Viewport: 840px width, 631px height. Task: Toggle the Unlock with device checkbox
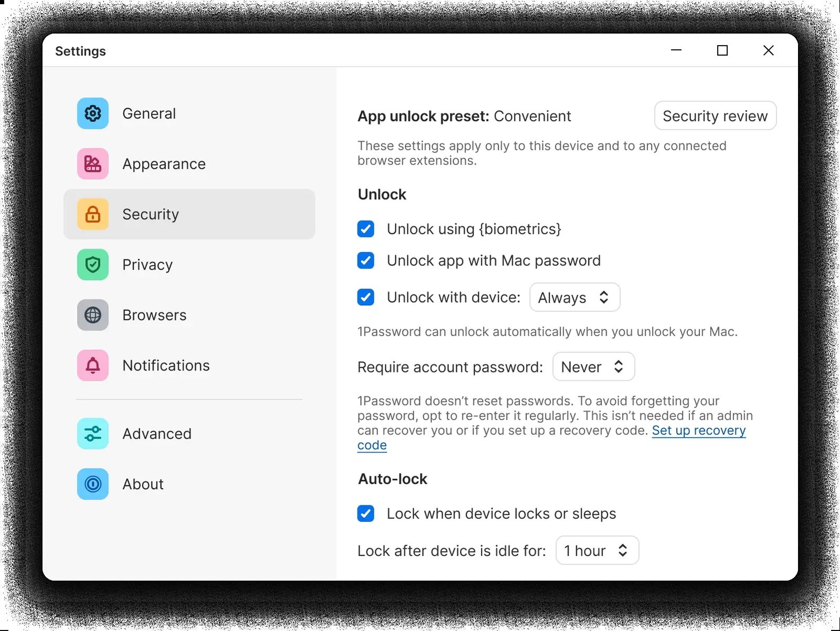365,297
